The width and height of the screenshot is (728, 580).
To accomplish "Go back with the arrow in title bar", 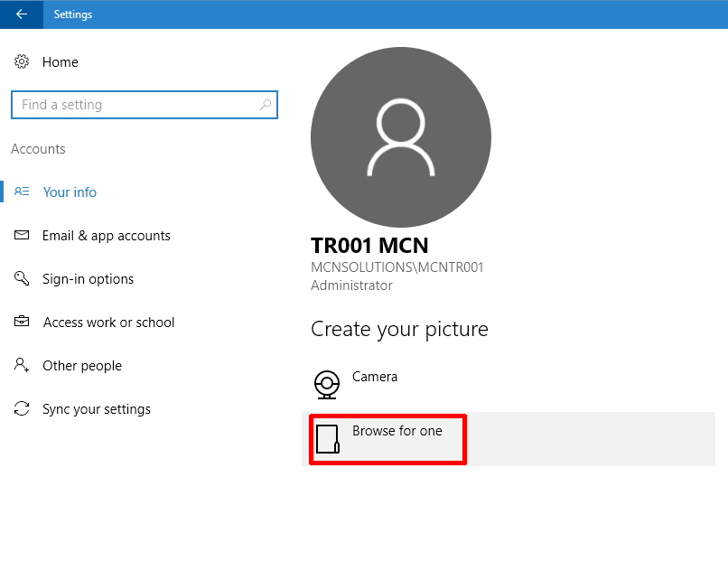I will pyautogui.click(x=22, y=14).
